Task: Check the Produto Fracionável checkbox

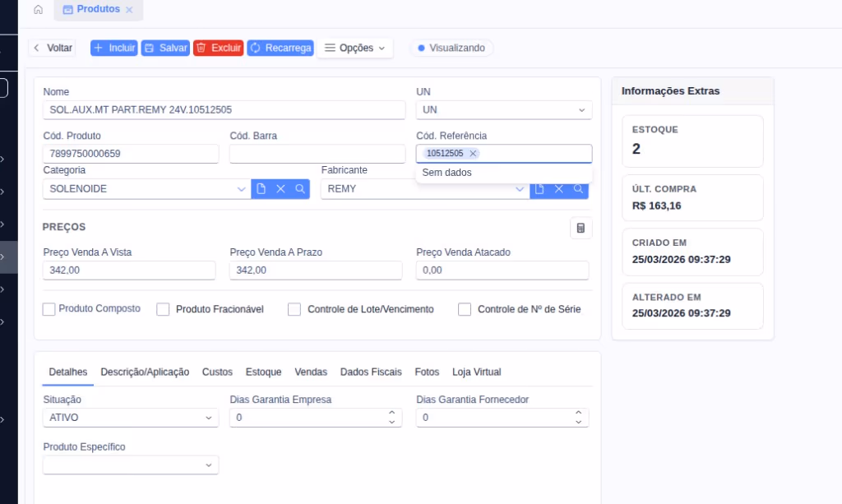Action: pos(163,309)
